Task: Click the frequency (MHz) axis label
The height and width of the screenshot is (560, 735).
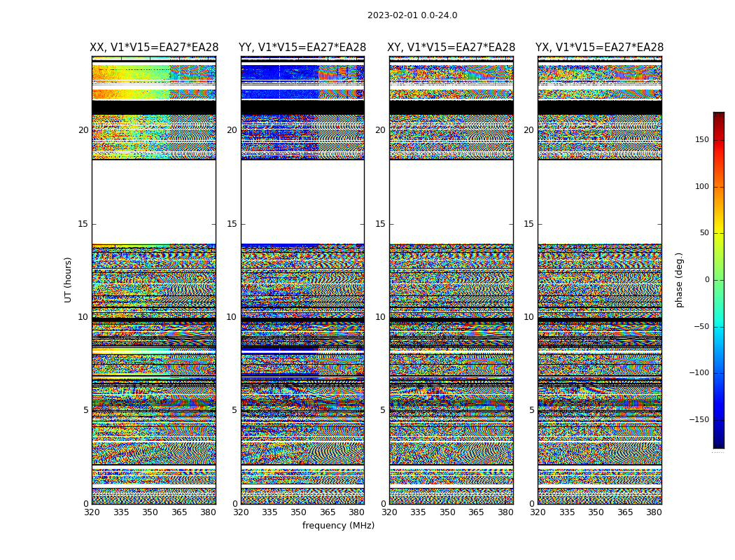Action: coord(338,525)
